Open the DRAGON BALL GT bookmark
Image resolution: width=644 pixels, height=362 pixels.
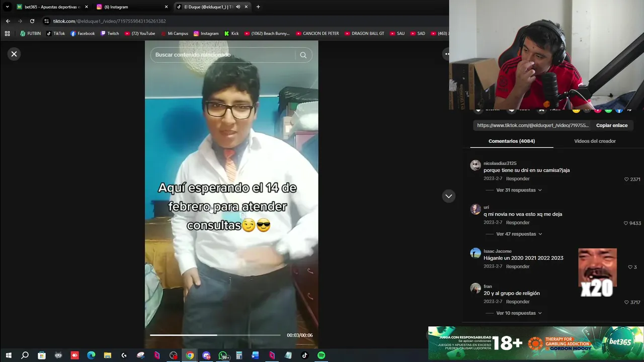(x=364, y=34)
